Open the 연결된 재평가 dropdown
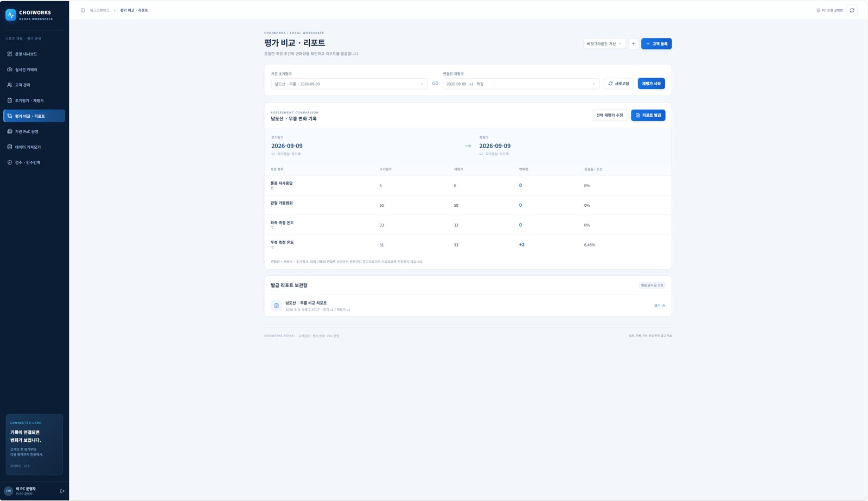Viewport: 868px width, 501px height. (x=521, y=84)
